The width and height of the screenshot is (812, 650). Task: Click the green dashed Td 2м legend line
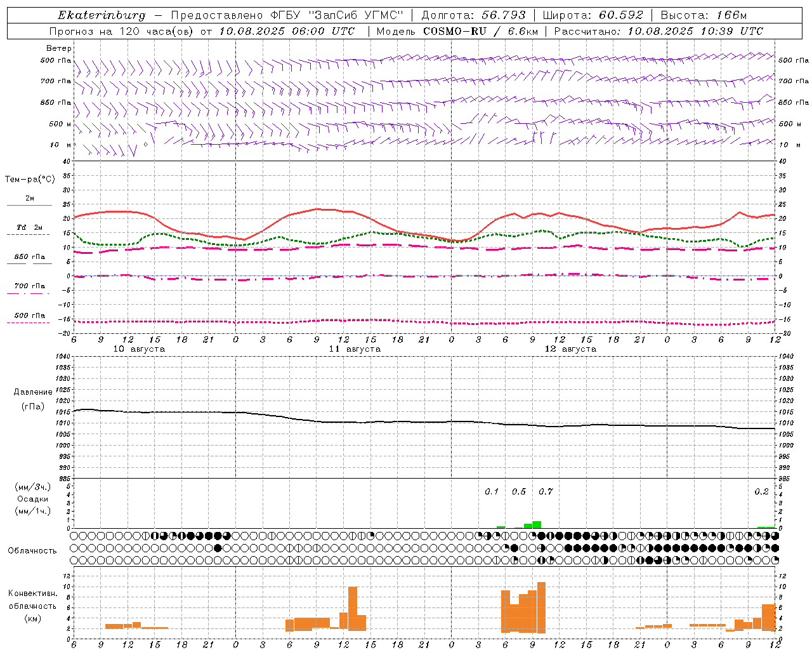(28, 234)
